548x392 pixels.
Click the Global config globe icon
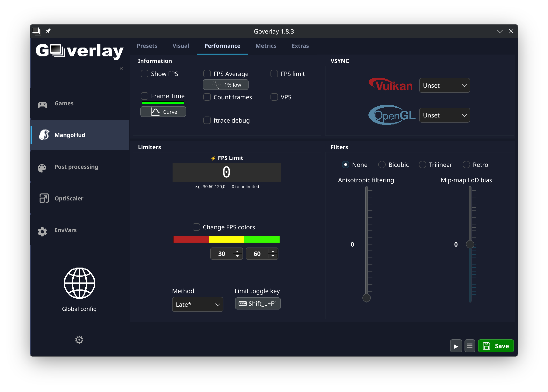click(79, 283)
